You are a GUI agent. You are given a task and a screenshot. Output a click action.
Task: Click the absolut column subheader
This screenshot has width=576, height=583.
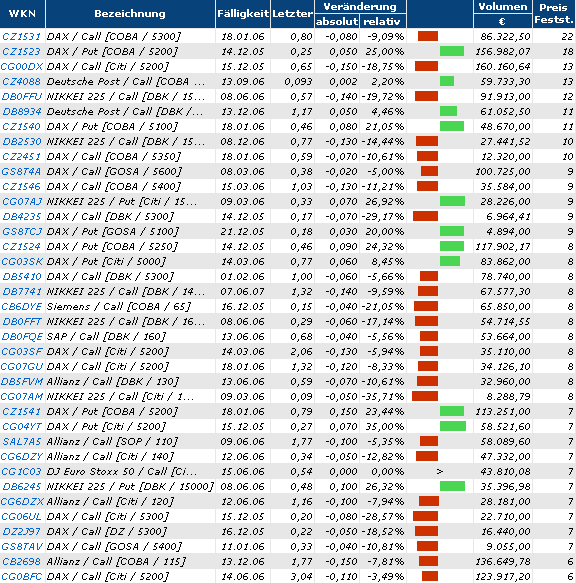(337, 22)
